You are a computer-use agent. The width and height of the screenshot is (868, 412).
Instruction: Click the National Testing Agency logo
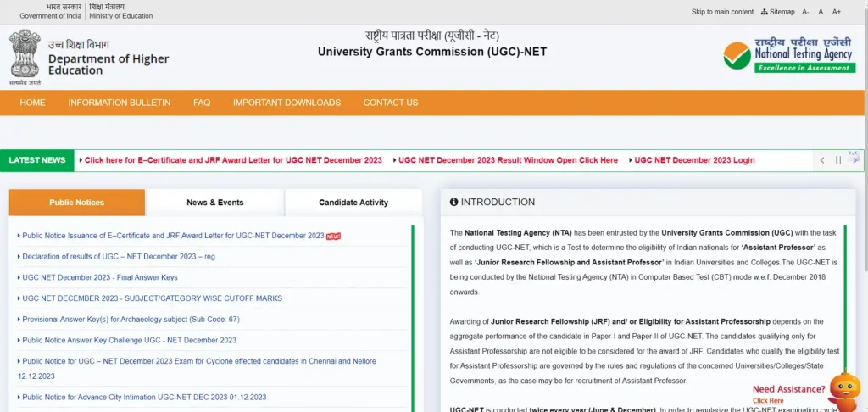(789, 55)
